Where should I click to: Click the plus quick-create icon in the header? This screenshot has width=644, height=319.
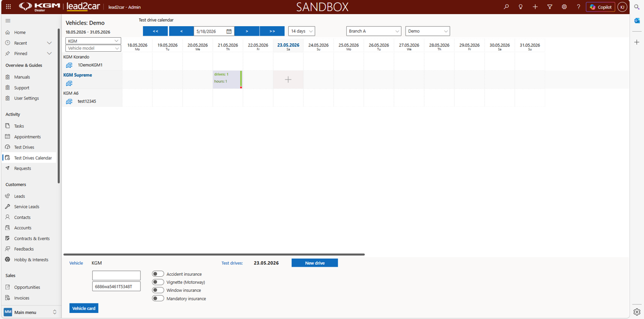coord(535,7)
